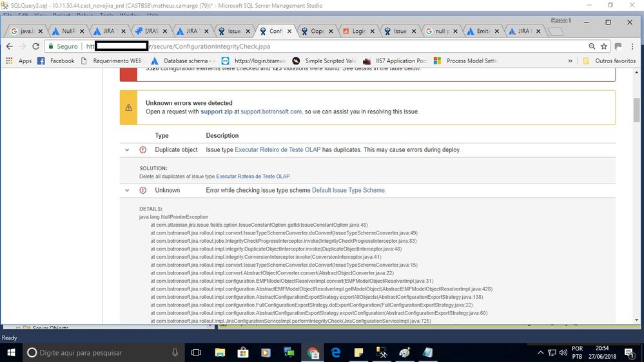644x362 pixels.
Task: Open Microsoft Store from the taskbar
Action: (243, 352)
